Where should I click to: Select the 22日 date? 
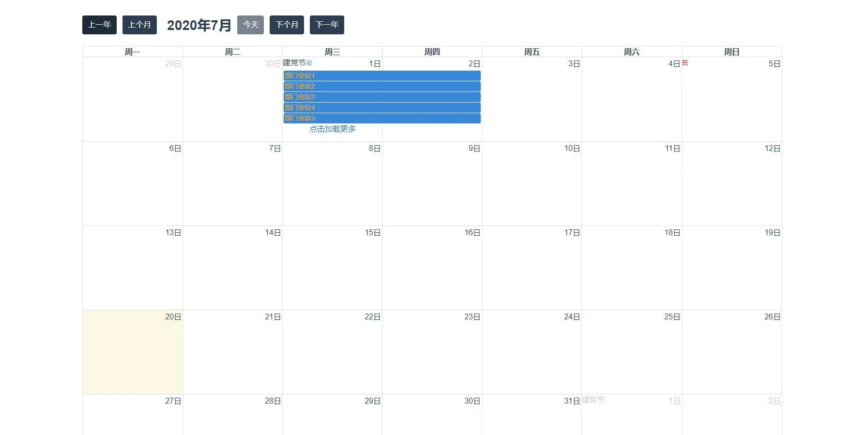372,317
